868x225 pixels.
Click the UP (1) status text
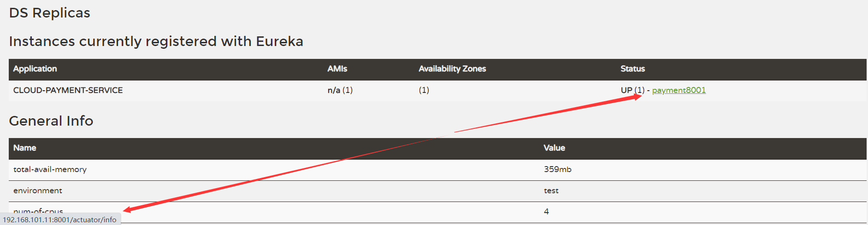pyautogui.click(x=632, y=90)
